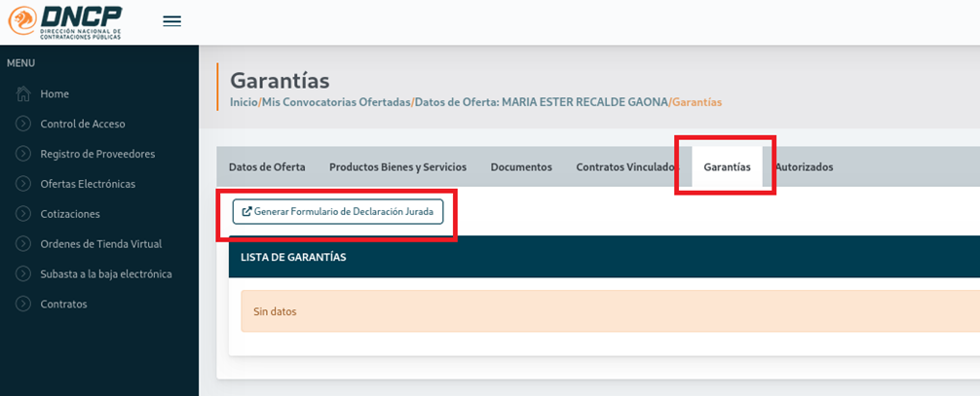The image size is (980, 396).
Task: Click the DNCP logo
Action: tap(66, 21)
